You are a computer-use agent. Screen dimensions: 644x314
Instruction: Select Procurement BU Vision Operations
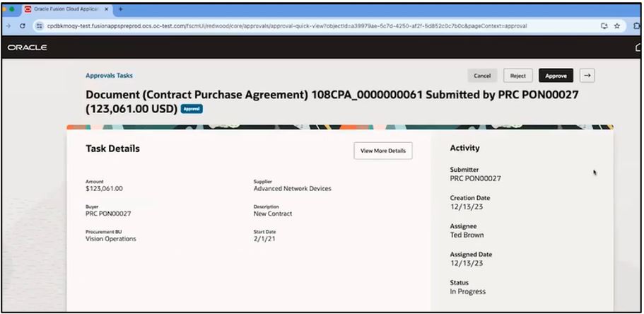point(110,239)
